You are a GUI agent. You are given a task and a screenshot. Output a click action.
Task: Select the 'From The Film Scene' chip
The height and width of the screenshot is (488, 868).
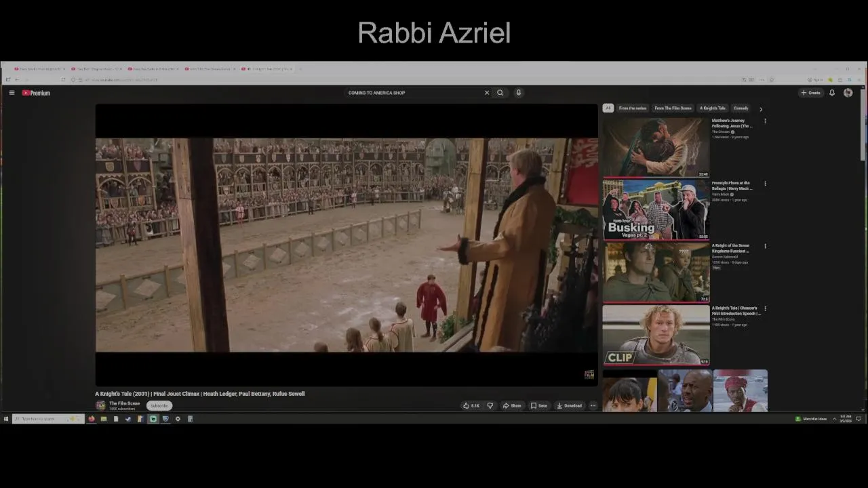click(673, 108)
